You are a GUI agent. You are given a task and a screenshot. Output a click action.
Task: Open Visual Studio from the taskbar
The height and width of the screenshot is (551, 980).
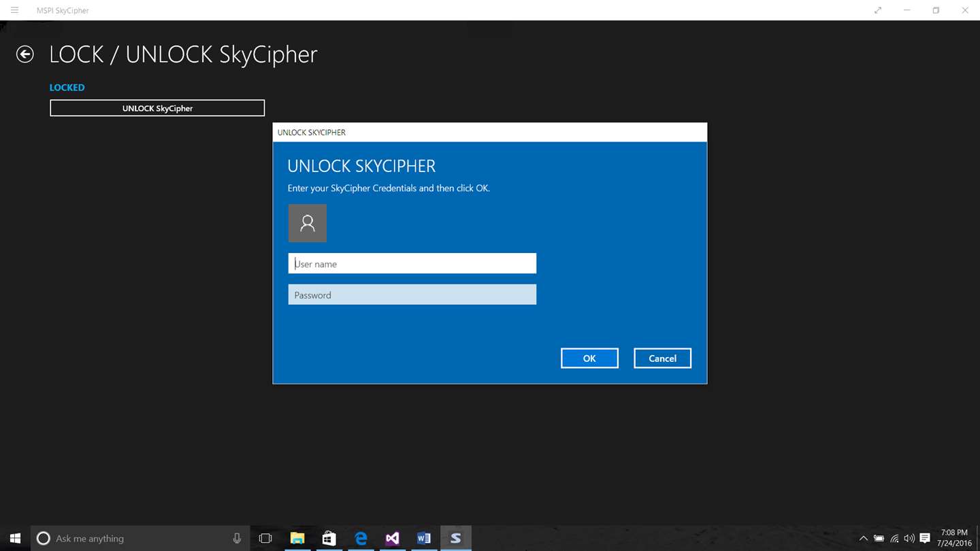click(x=392, y=538)
